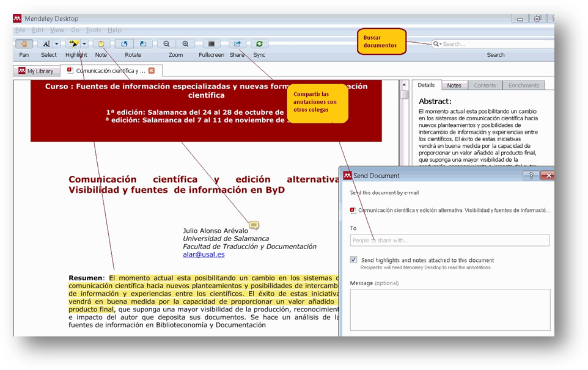The image size is (588, 370).
Task: Click the highlighted Resumen paragraph
Action: point(204,294)
